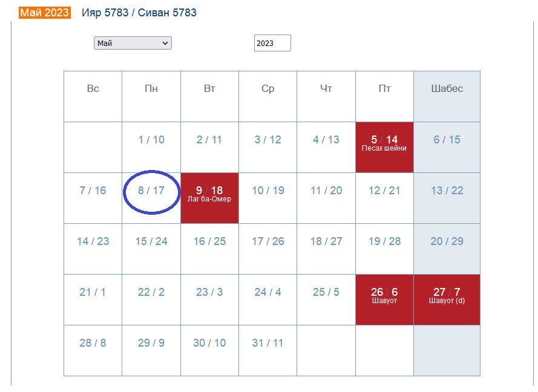The height and width of the screenshot is (392, 538).
Task: Click the Ияр 5783 / Сиван 5783 heading
Action: pyautogui.click(x=139, y=13)
